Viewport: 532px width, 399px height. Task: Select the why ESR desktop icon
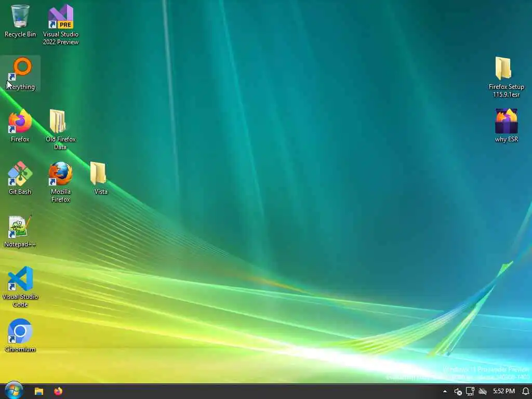pyautogui.click(x=506, y=126)
